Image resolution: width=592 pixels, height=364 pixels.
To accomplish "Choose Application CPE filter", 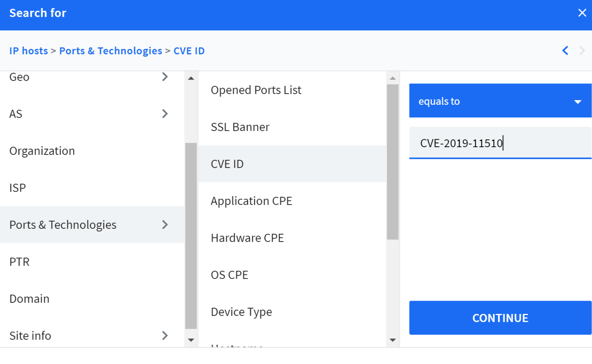I will [251, 201].
